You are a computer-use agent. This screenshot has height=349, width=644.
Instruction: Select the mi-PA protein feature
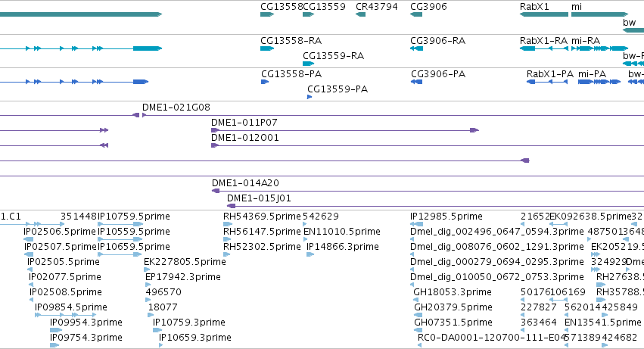coord(599,82)
